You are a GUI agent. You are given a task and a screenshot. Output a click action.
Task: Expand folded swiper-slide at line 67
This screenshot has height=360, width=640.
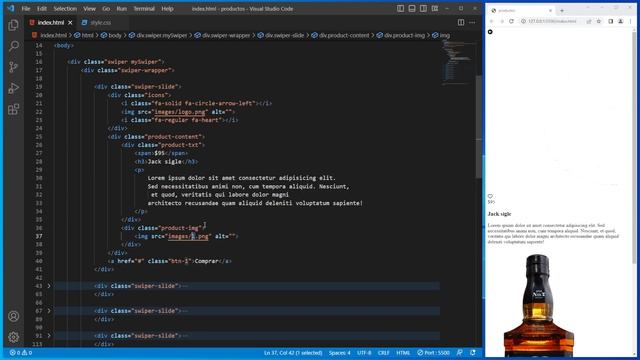49,311
